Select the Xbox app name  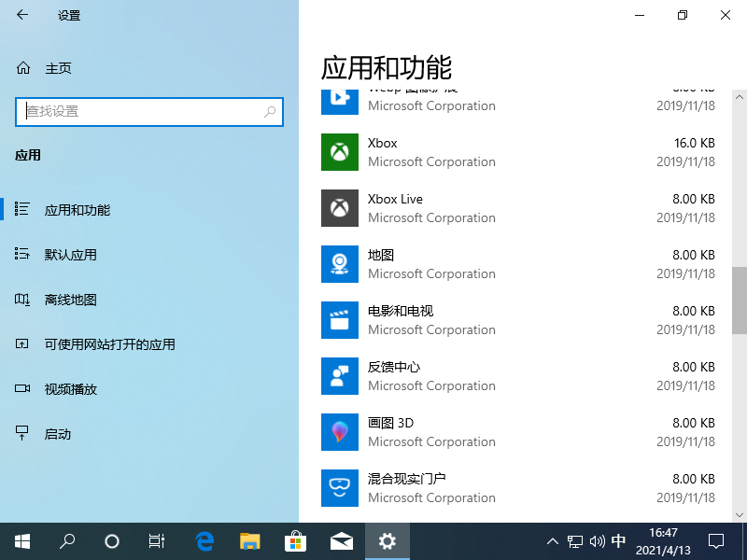[x=382, y=144]
